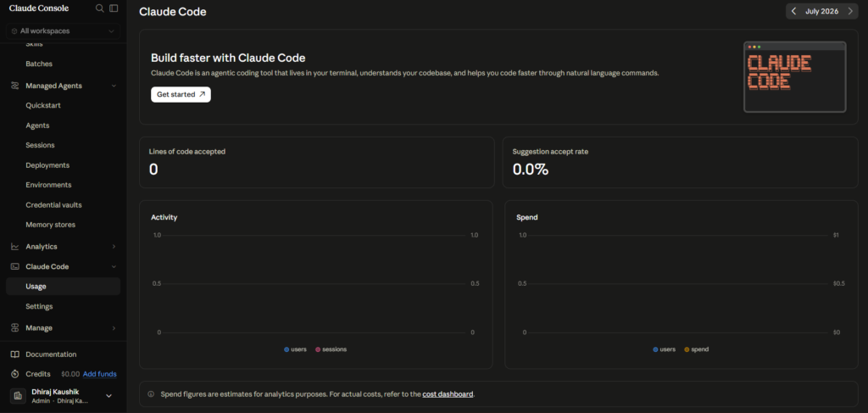This screenshot has height=413, width=868.
Task: Open the Credential vaults page
Action: point(53,205)
